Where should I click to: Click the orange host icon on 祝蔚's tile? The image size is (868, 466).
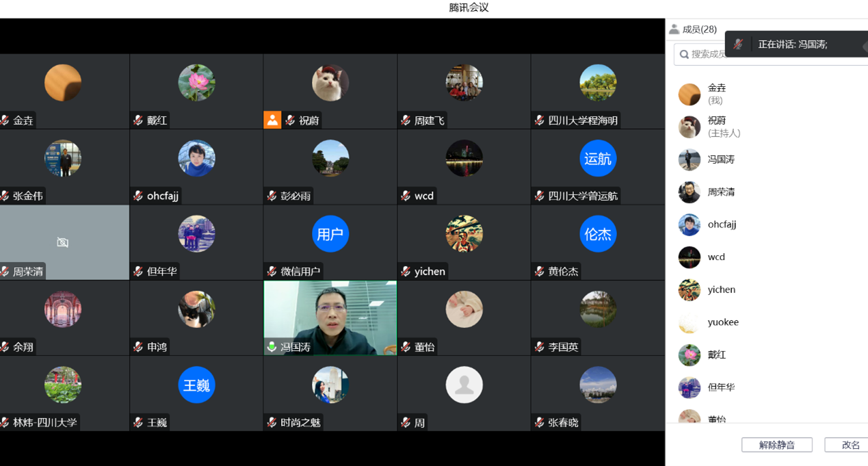click(x=272, y=120)
